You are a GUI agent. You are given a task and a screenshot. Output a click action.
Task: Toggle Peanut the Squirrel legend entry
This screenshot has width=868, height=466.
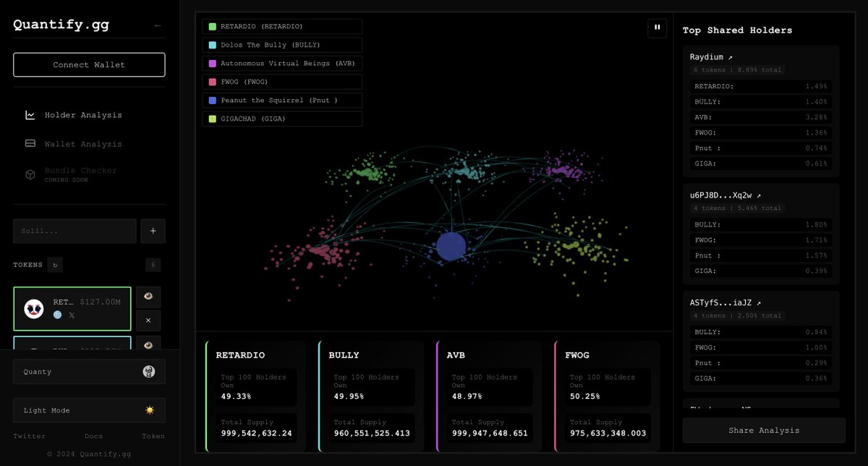click(x=282, y=100)
